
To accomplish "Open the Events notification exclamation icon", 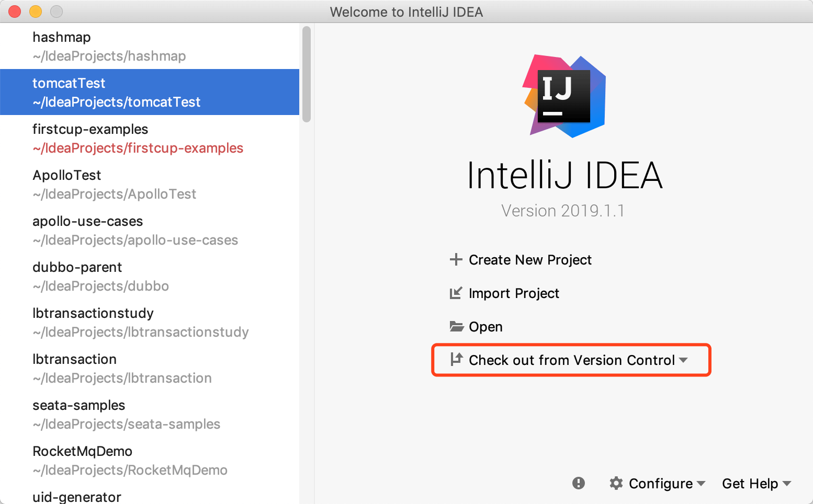I will tap(578, 483).
